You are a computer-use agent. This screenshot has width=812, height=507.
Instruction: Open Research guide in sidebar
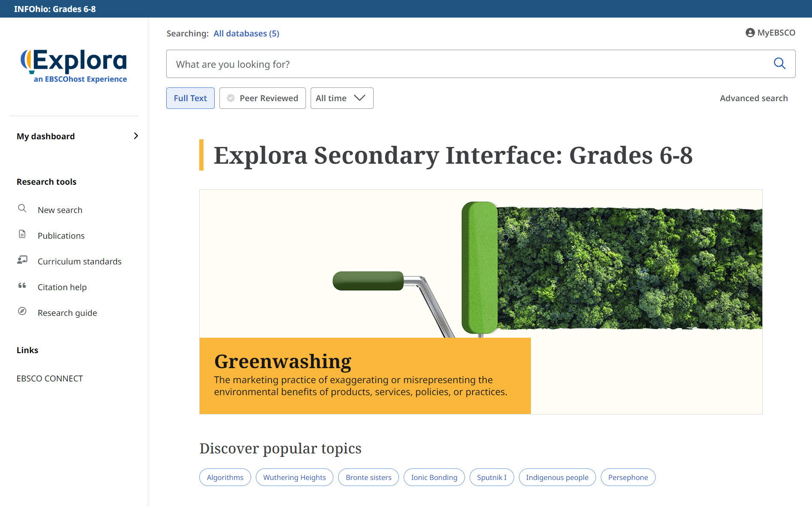(67, 313)
